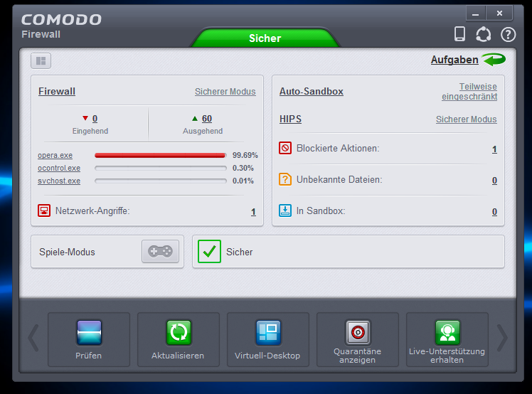This screenshot has height=394, width=532.
Task: Open Auto-Sandbox heading link
Action: point(311,91)
